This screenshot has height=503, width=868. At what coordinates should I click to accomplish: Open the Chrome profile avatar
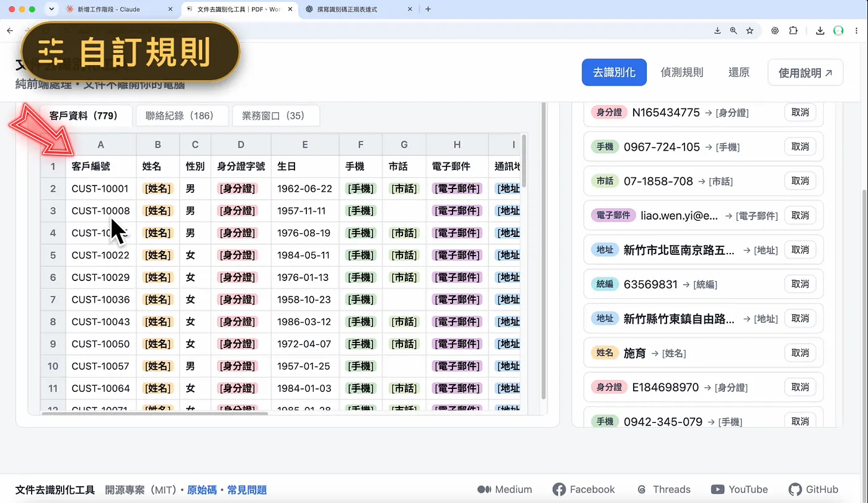pyautogui.click(x=838, y=30)
